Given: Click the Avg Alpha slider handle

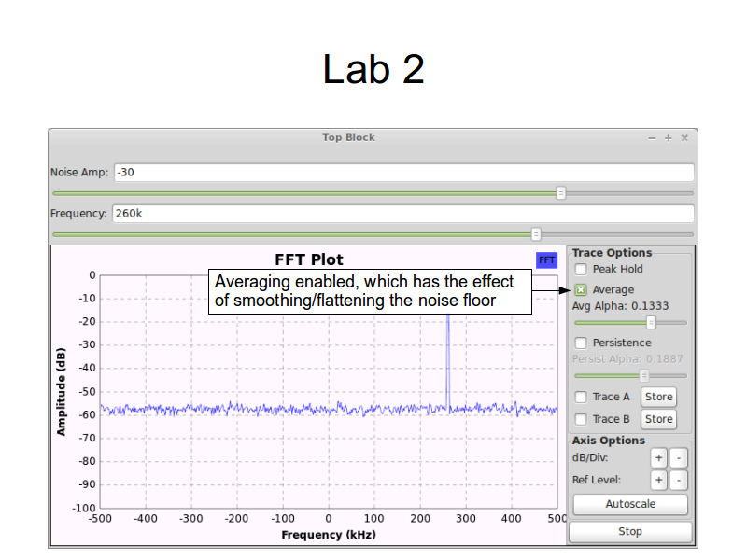Looking at the screenshot, I should pos(652,323).
